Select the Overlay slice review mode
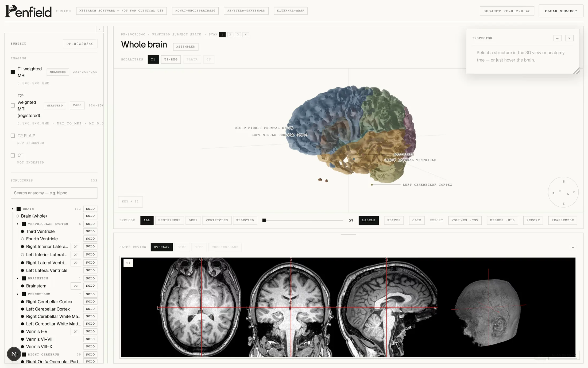The width and height of the screenshot is (588, 368). [x=162, y=247]
